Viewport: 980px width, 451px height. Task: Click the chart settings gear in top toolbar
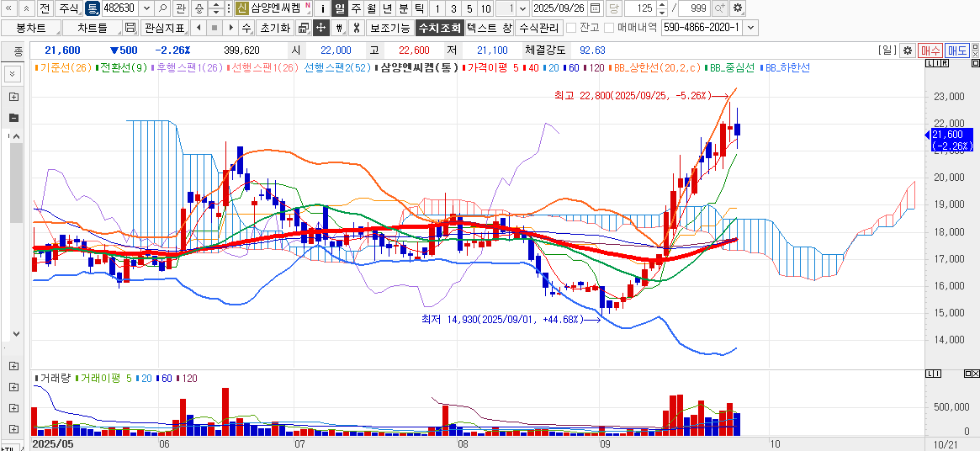point(738,8)
